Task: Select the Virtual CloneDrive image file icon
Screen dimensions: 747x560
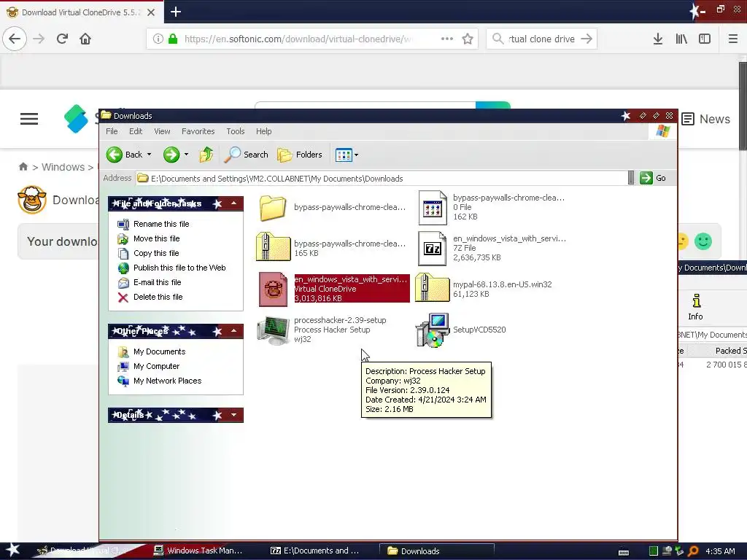Action: (x=273, y=289)
